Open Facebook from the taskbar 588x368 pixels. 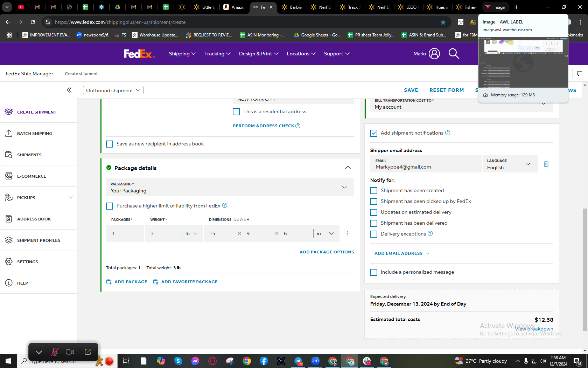[x=264, y=361]
